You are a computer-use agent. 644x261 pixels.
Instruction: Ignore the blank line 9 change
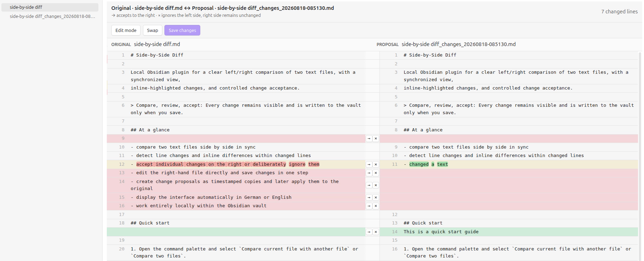coord(376,138)
